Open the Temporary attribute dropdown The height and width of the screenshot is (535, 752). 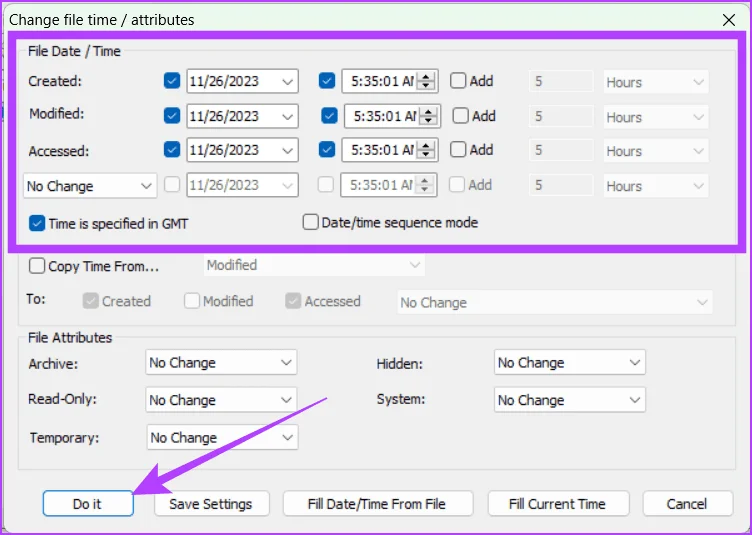click(223, 437)
